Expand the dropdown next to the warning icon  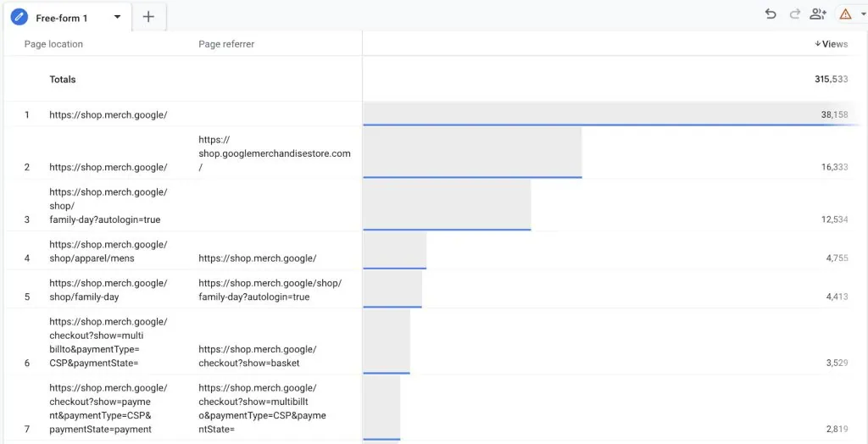(862, 15)
